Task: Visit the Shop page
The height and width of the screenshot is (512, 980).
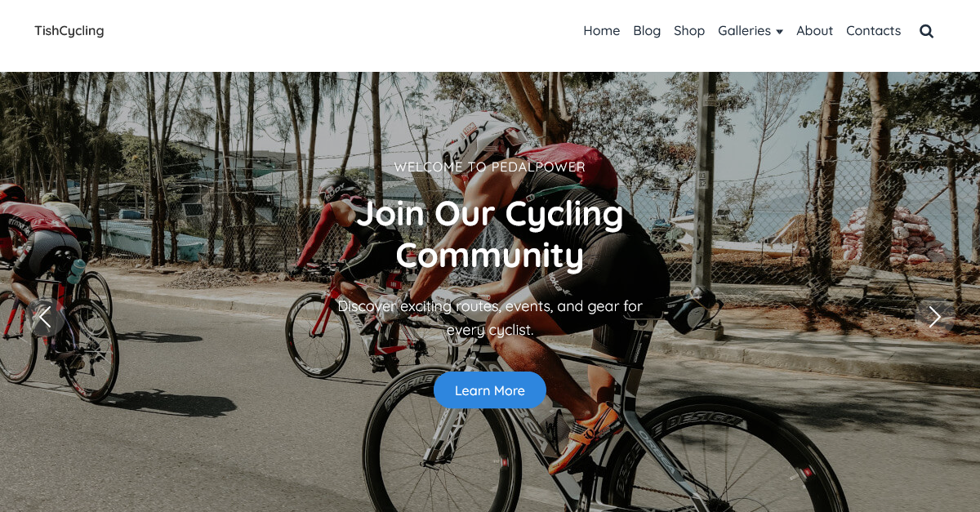Action: tap(689, 31)
